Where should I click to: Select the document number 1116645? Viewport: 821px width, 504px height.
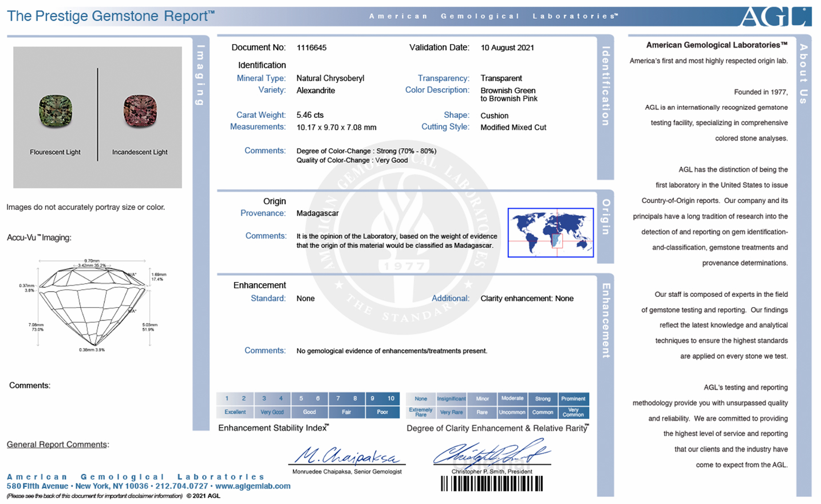(x=311, y=48)
